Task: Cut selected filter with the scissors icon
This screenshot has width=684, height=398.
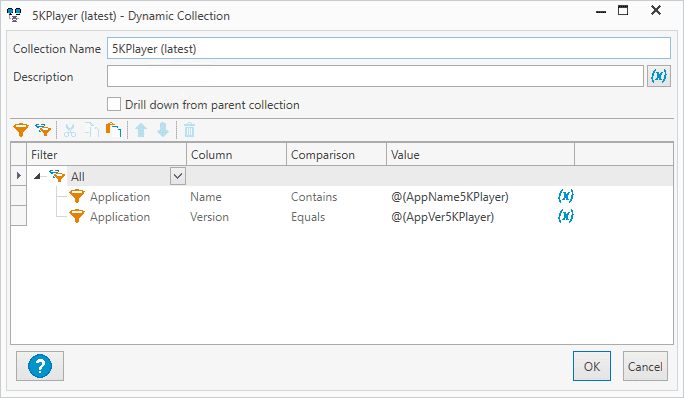Action: (x=70, y=130)
